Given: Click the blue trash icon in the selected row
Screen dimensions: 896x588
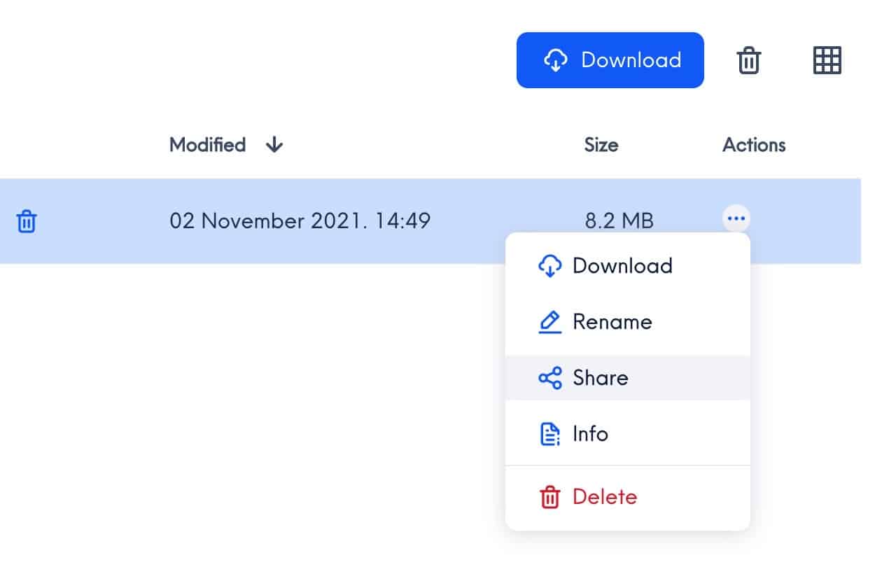Looking at the screenshot, I should (x=27, y=221).
